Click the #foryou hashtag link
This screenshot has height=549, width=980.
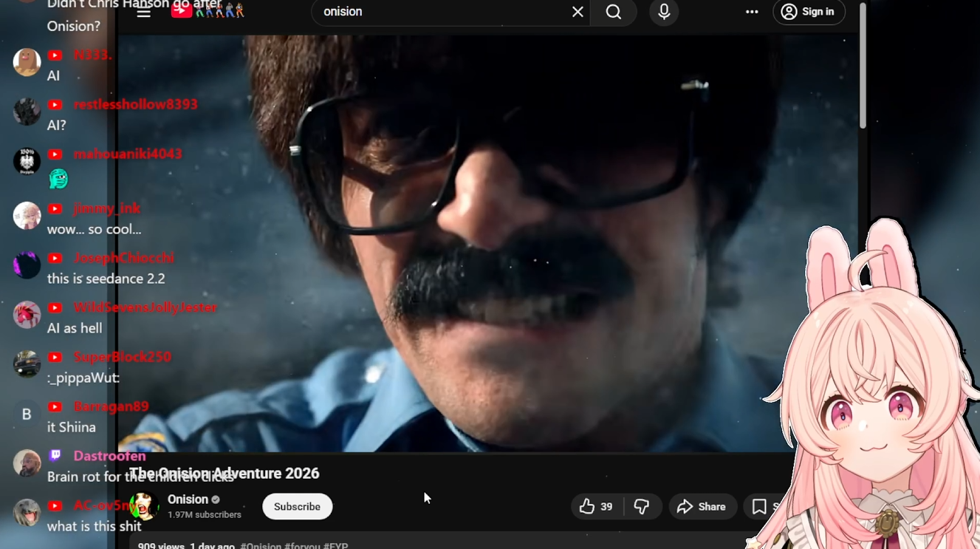[x=303, y=546]
